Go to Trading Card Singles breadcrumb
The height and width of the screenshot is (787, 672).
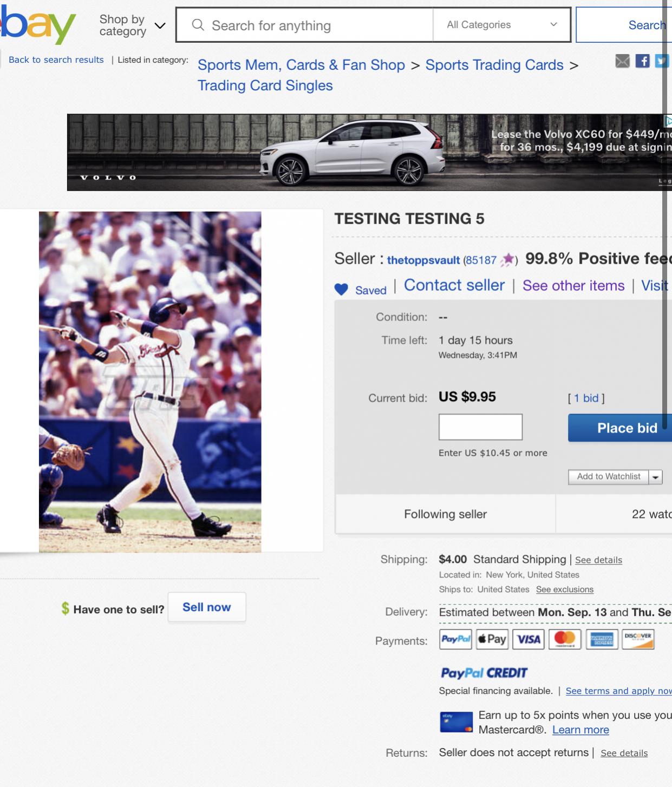[265, 86]
